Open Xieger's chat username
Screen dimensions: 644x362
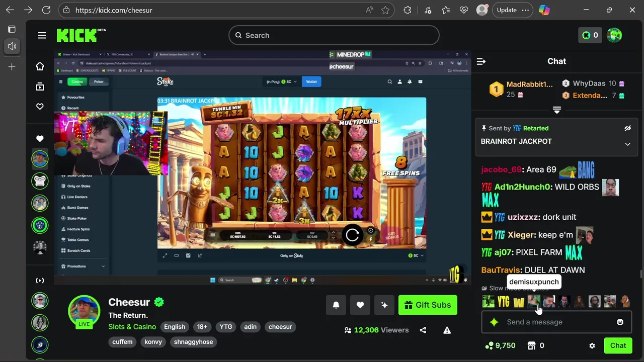pos(521,235)
